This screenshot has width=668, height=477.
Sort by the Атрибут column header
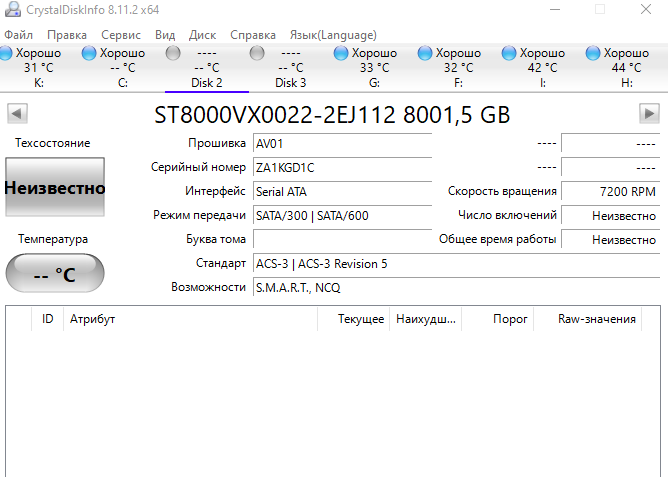[x=190, y=319]
